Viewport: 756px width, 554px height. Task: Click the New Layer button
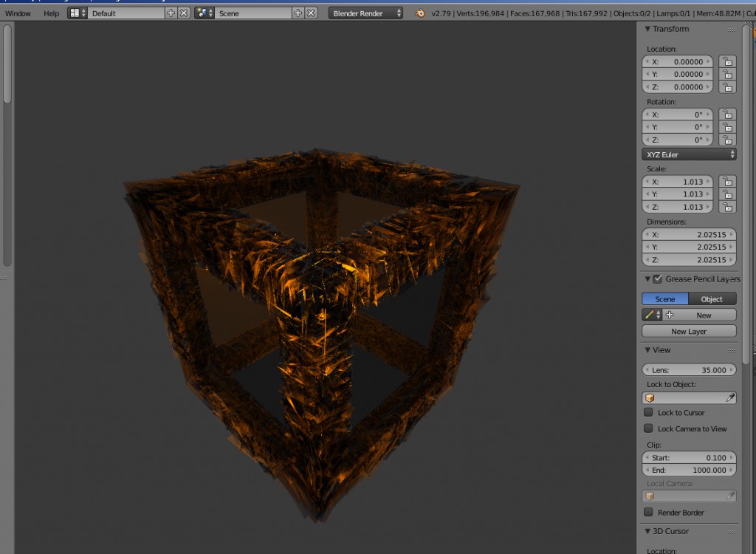(688, 331)
